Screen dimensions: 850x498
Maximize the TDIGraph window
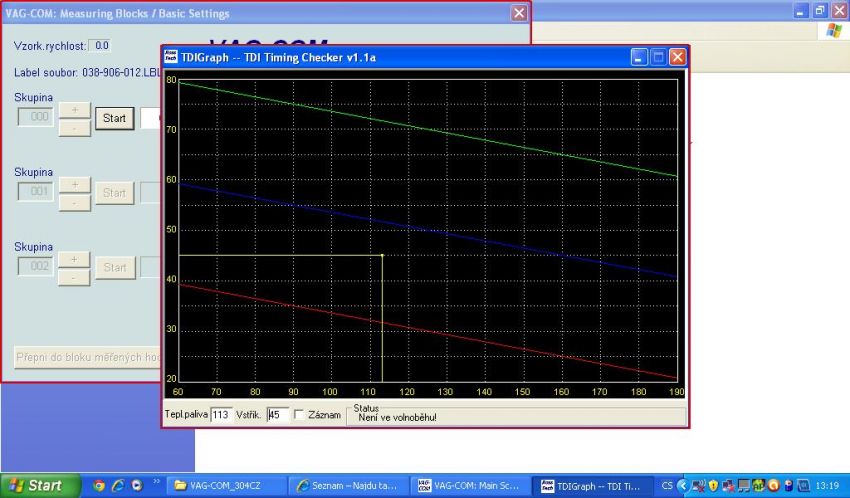click(658, 57)
